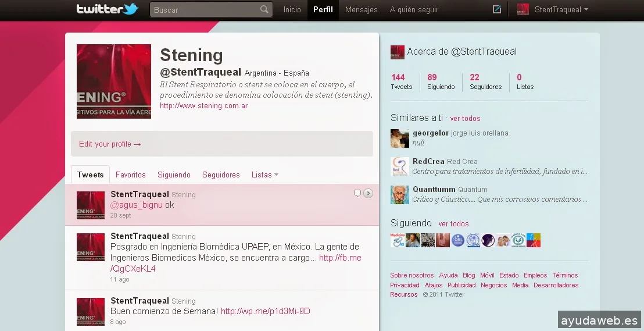
Task: Open tweet details arrow icon
Action: 368,193
